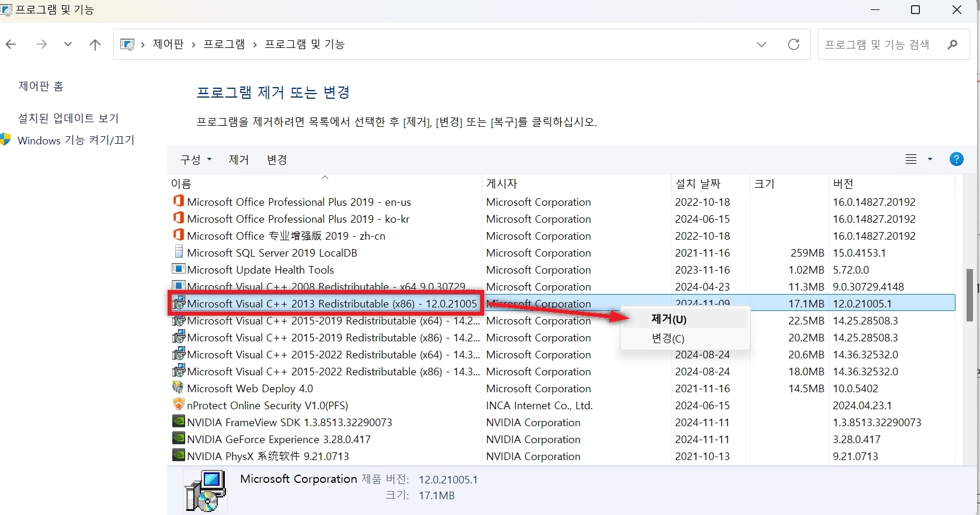Viewport: 980px width, 515px height.
Task: Open 제어판 홈 link
Action: click(41, 87)
